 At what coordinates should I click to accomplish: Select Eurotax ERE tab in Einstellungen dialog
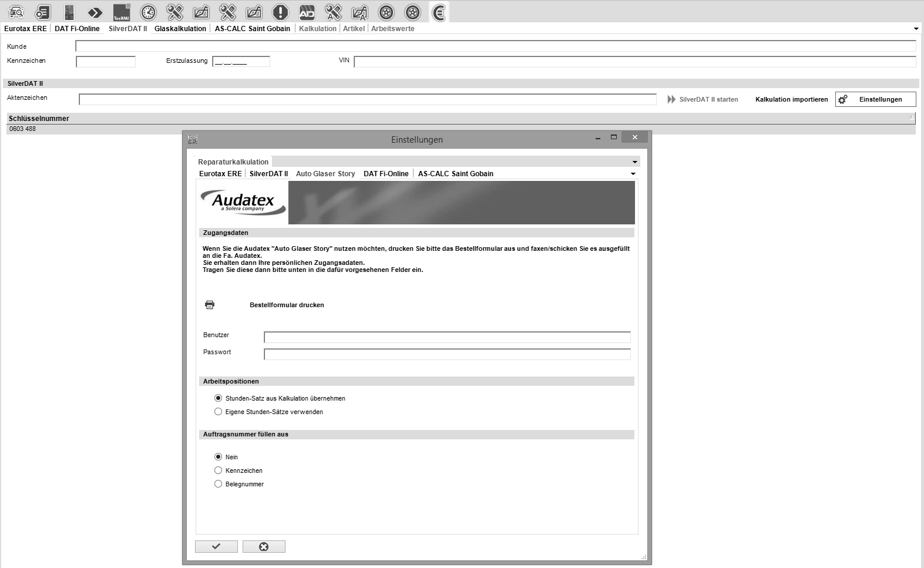point(220,173)
